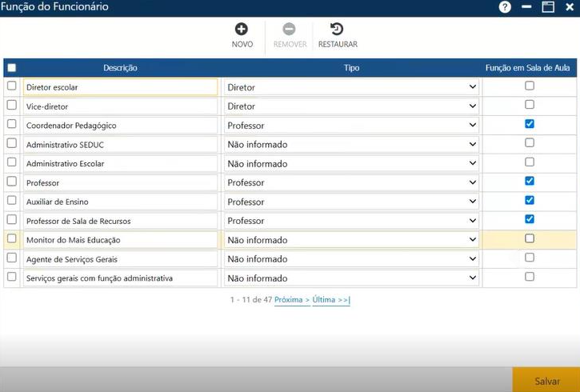The width and height of the screenshot is (580, 392).
Task: Enable Função em Sala de Aula for Vice-diretor
Action: [x=529, y=105]
